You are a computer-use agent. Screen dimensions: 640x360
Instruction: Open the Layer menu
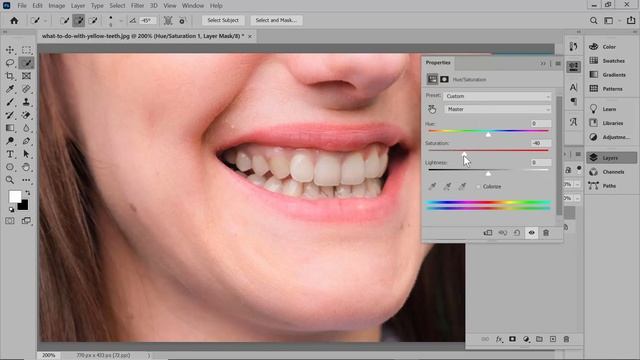[78, 6]
